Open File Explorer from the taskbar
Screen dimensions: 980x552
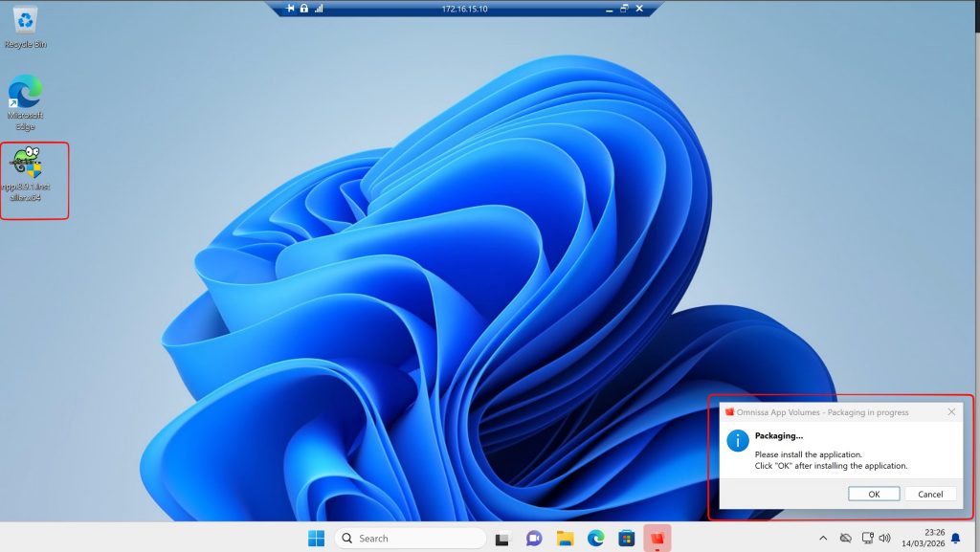(x=565, y=539)
